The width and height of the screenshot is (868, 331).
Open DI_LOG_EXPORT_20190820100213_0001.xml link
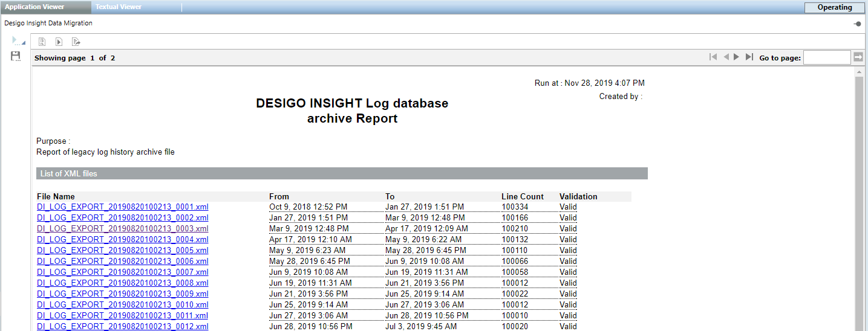[123, 207]
